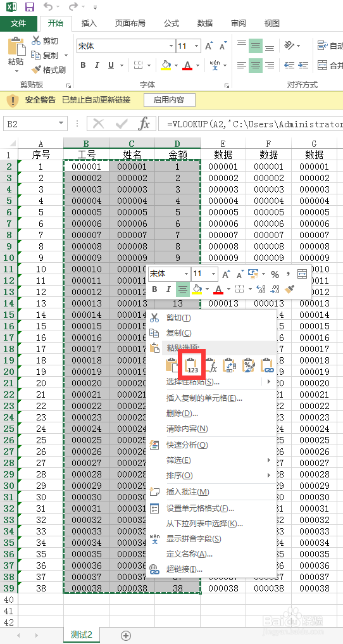Viewport: 343px width, 644px height.
Task: Open underline style dropdown arrow
Action: click(x=122, y=65)
